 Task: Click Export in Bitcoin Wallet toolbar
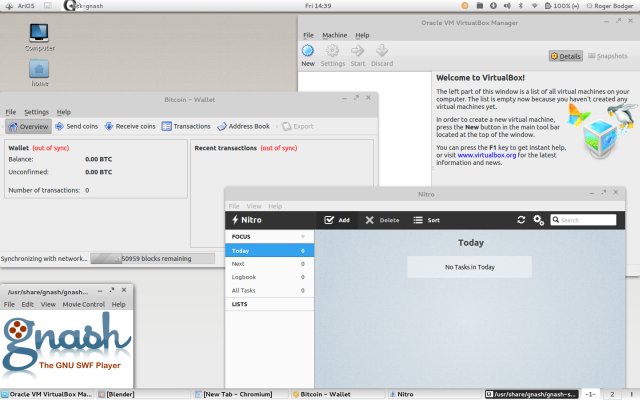(x=298, y=127)
